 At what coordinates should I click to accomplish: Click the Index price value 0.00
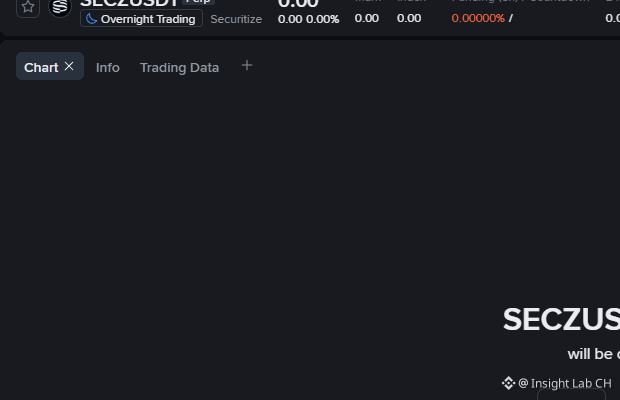pyautogui.click(x=409, y=18)
